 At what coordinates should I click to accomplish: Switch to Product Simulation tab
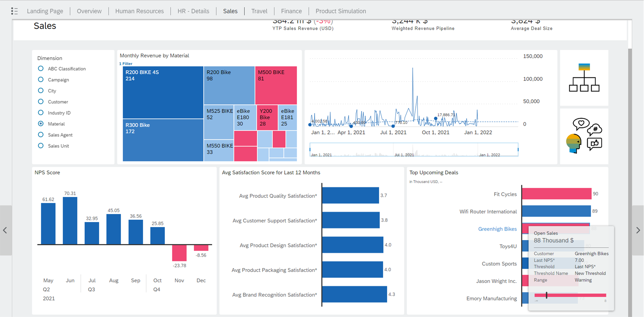pos(341,11)
